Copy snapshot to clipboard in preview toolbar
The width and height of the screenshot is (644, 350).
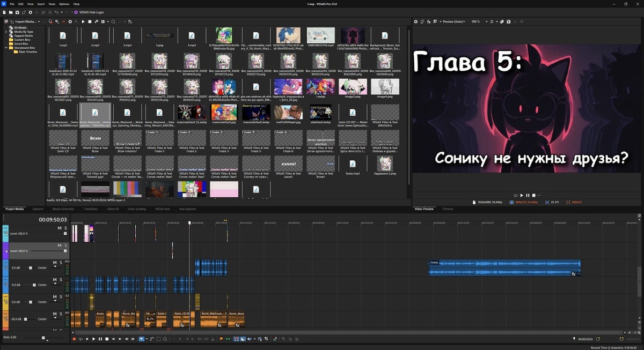coord(502,21)
